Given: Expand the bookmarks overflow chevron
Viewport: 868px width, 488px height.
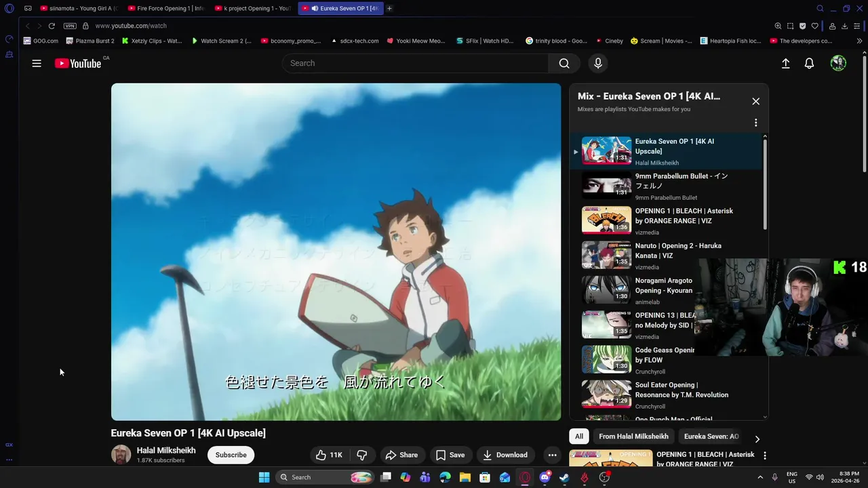Looking at the screenshot, I should pos(860,41).
